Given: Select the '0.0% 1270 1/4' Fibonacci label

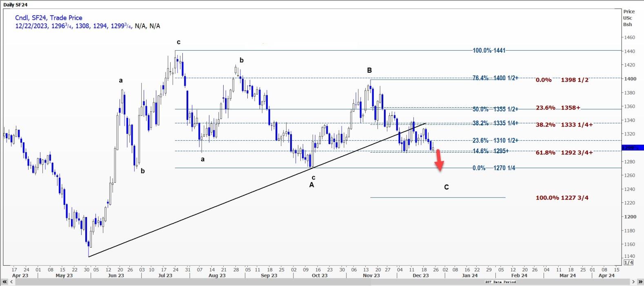Looking at the screenshot, I should click(494, 168).
